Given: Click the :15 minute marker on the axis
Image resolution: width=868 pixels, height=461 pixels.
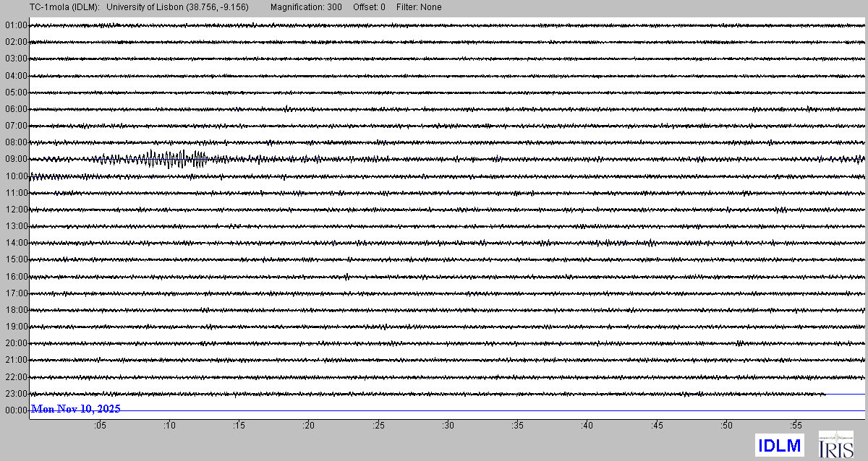Looking at the screenshot, I should tap(239, 426).
